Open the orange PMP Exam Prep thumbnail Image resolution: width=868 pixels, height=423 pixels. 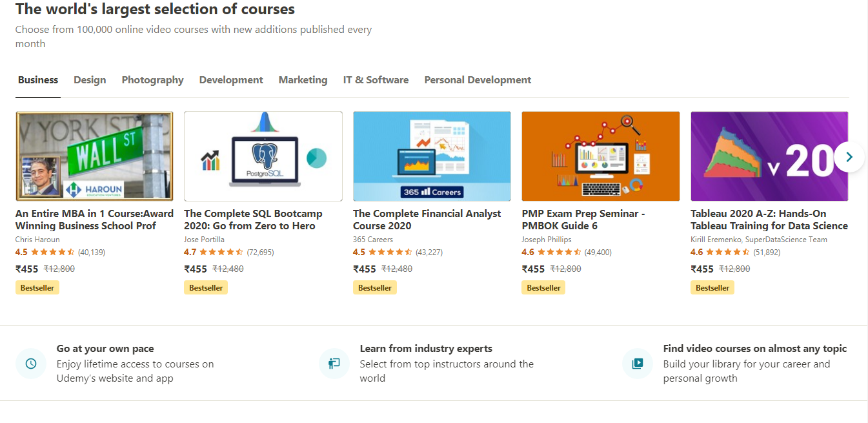click(x=601, y=156)
